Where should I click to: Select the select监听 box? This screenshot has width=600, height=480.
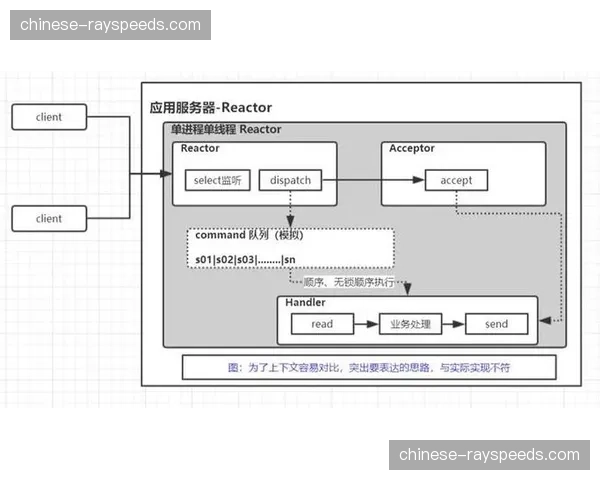point(216,181)
